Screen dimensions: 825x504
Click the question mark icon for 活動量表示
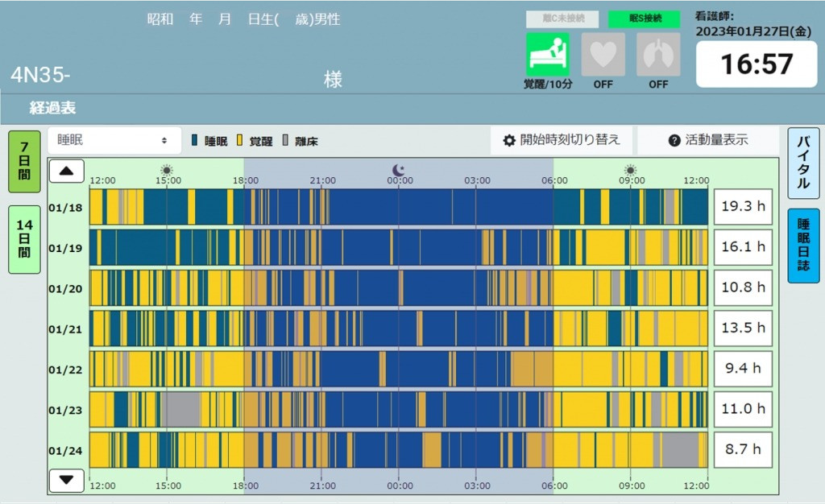pos(674,140)
